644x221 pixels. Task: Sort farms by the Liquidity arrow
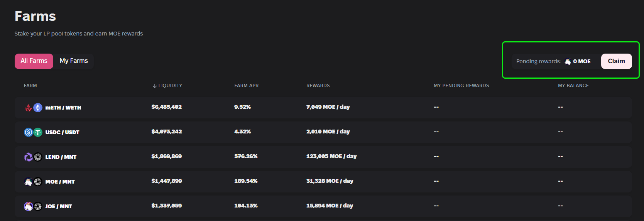click(x=155, y=86)
